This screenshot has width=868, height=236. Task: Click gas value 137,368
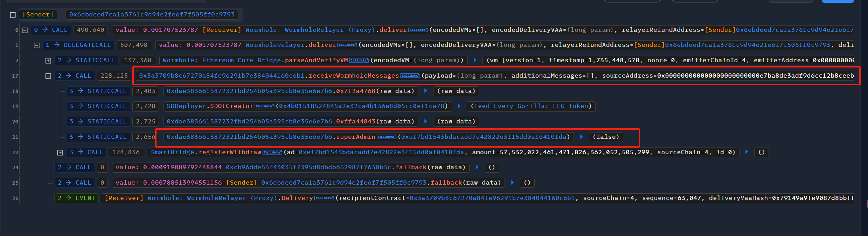pos(138,60)
